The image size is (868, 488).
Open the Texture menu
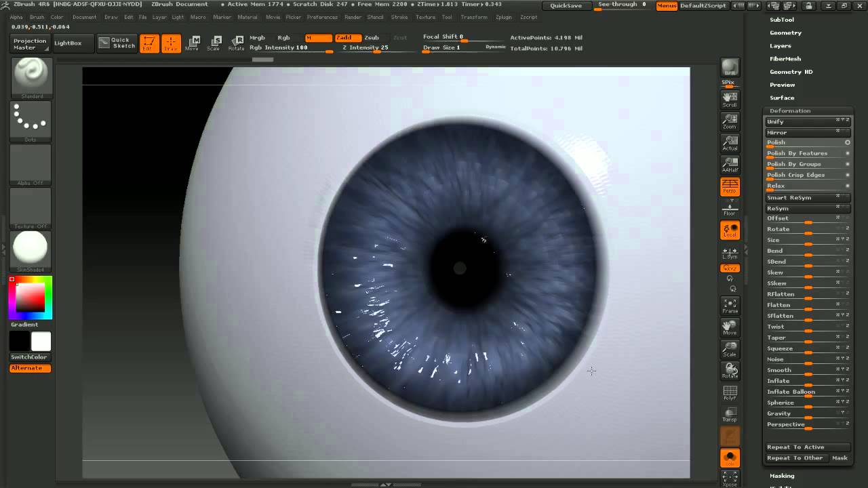[x=425, y=18]
